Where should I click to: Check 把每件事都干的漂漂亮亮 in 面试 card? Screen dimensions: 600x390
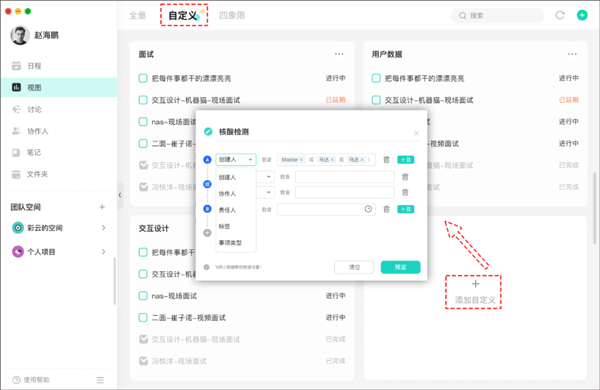pos(143,78)
